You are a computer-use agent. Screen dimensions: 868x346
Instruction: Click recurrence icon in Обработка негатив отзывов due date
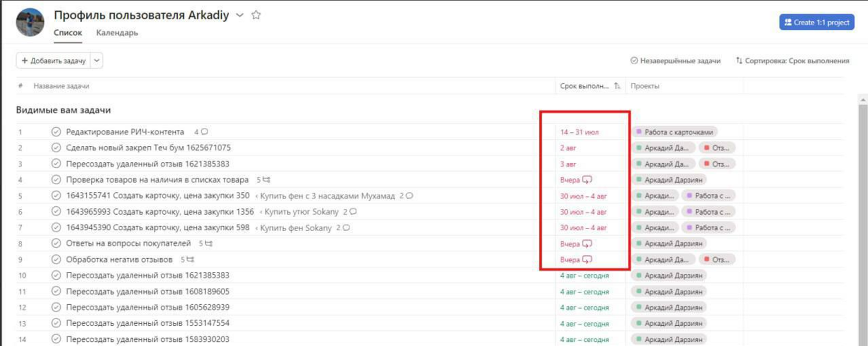coord(587,259)
